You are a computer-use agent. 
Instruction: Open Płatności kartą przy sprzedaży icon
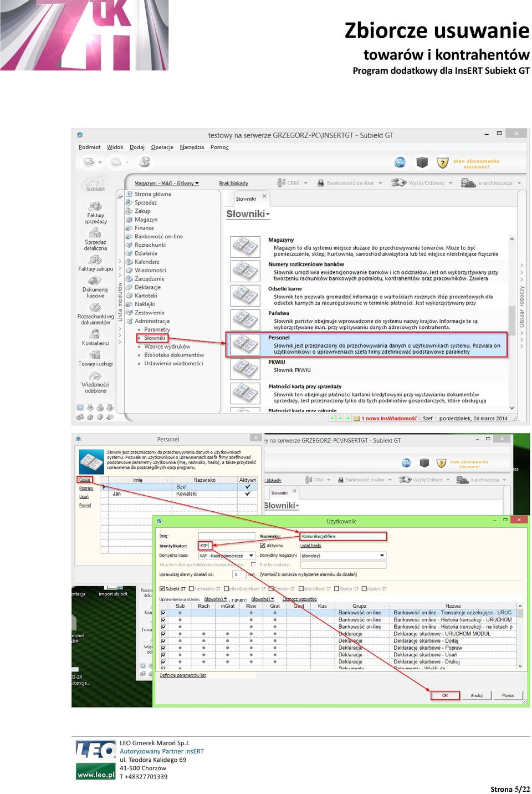(245, 393)
